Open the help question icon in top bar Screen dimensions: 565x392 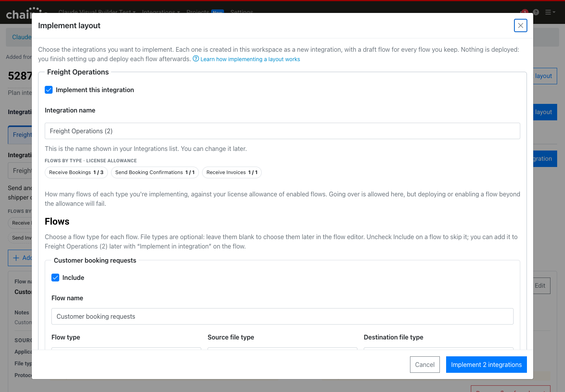[536, 12]
